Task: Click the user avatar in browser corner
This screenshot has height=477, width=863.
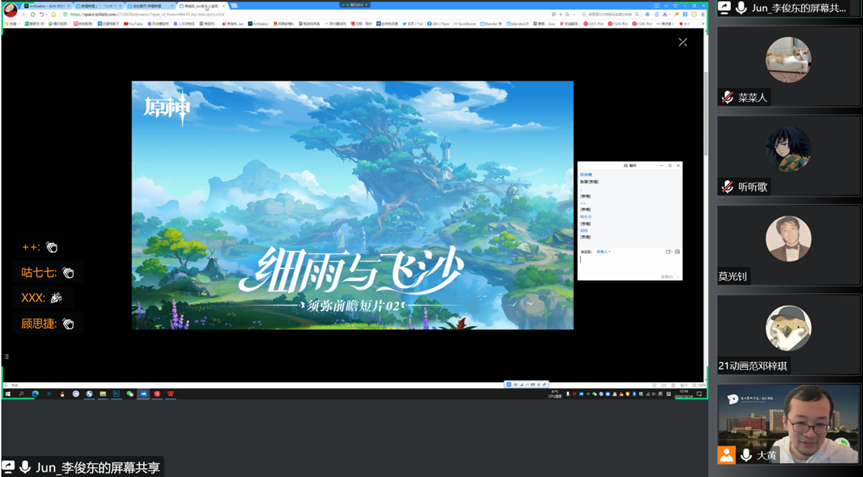Action: [x=10, y=10]
